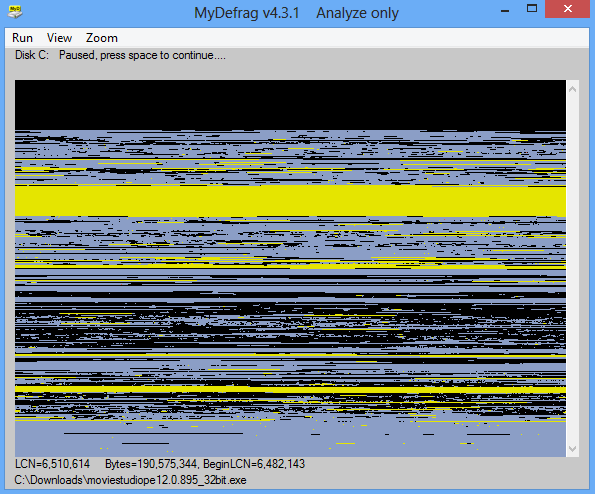The width and height of the screenshot is (595, 494).
Task: Click the large yellow fragmented block band
Action: [x=290, y=201]
